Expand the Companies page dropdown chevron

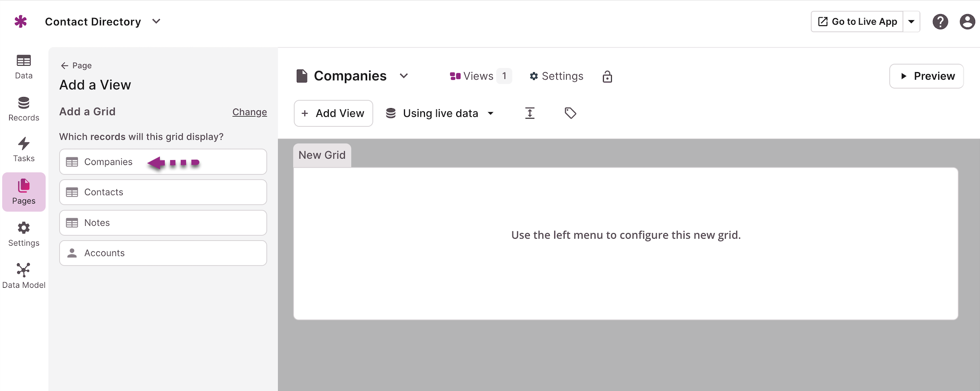(404, 76)
